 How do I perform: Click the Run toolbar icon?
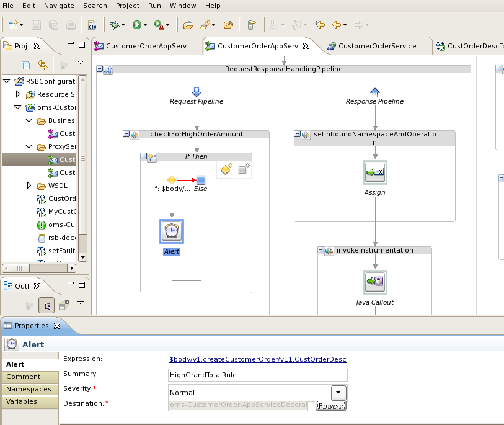coord(137,25)
